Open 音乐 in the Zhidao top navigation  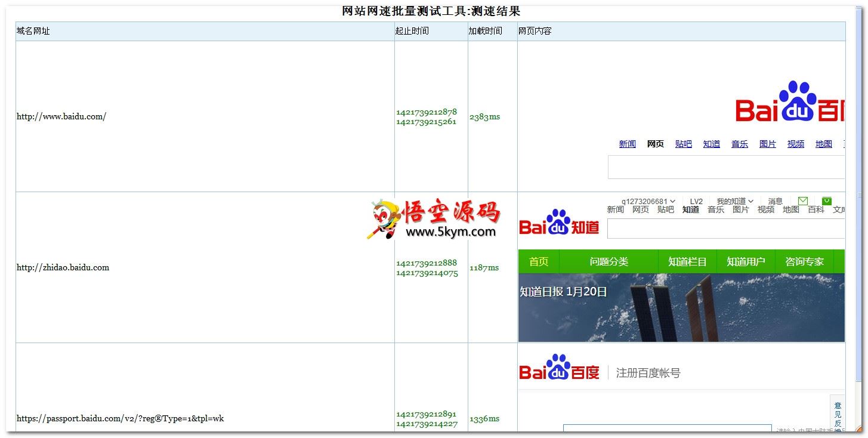click(x=716, y=209)
